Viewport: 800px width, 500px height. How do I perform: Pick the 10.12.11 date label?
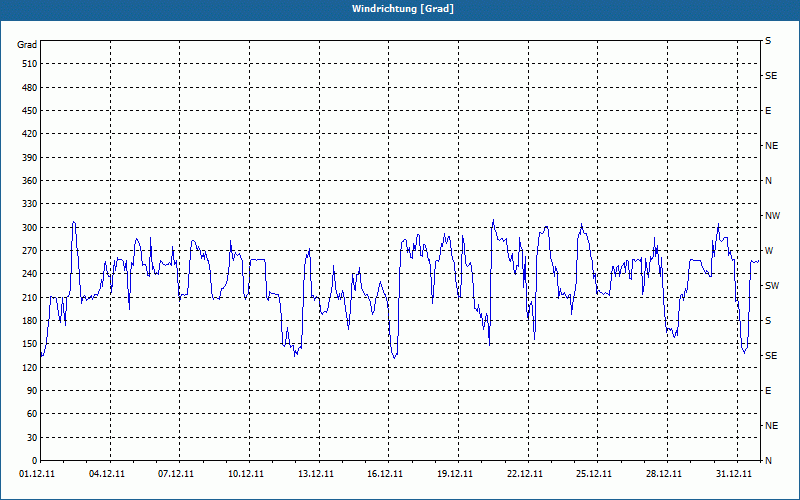246,474
